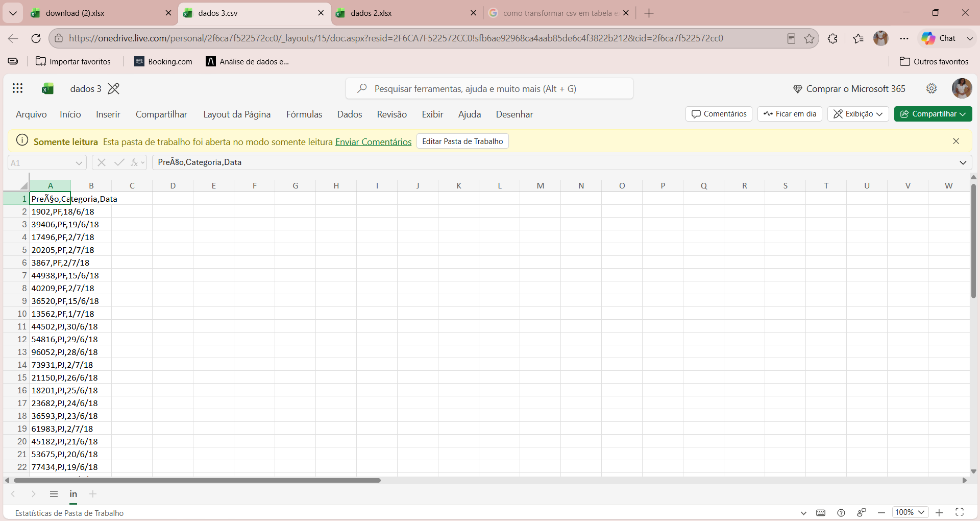Screen dimensions: 980x521
Task: Select column D header
Action: click(173, 185)
